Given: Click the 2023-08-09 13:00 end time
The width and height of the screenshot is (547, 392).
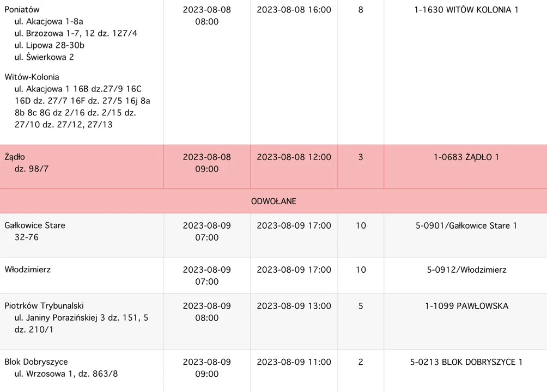Looking at the screenshot, I should point(294,306).
